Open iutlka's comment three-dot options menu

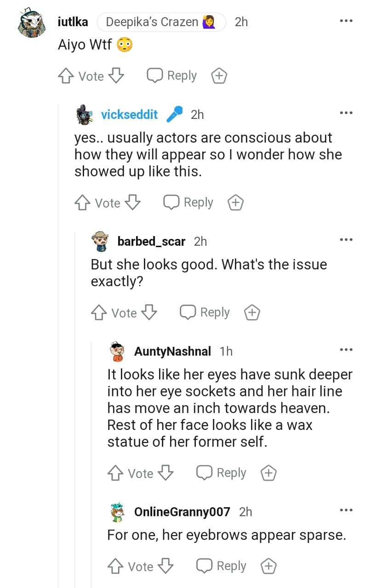346,21
